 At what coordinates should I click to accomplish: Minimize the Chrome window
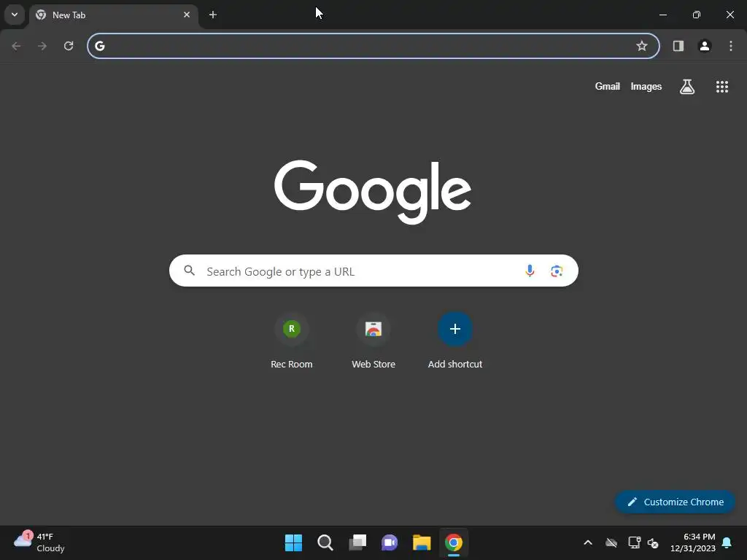click(662, 15)
